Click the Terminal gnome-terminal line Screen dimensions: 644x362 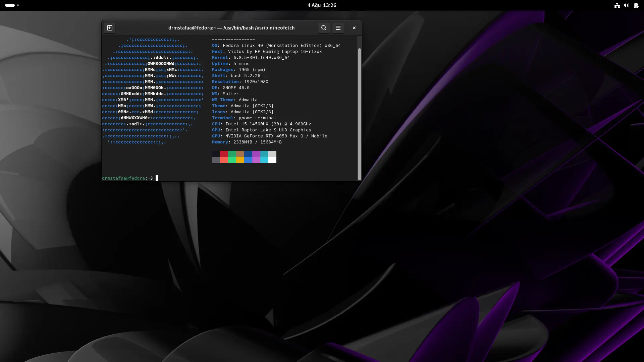pyautogui.click(x=244, y=118)
